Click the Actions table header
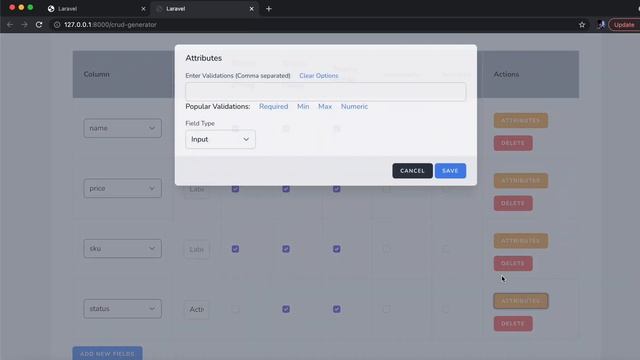Screen dimensions: 640x360 (506, 74)
